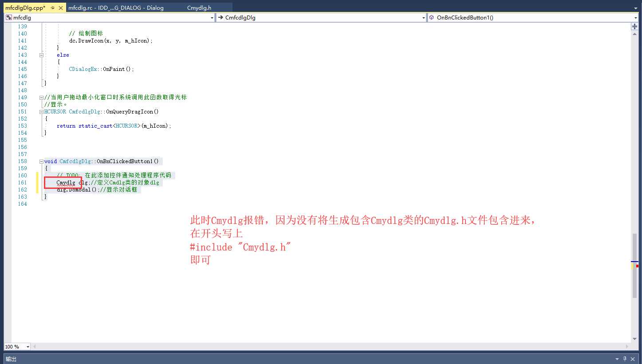Viewport: 642px width, 364px height.
Task: Click dc.DrawIcon(x, y, m_hIcon) on line 141
Action: click(111, 41)
